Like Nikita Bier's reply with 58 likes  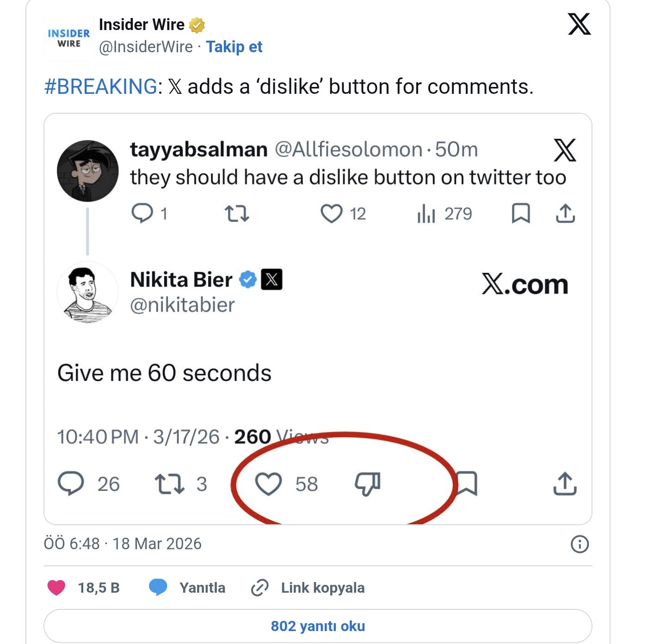pos(269,484)
